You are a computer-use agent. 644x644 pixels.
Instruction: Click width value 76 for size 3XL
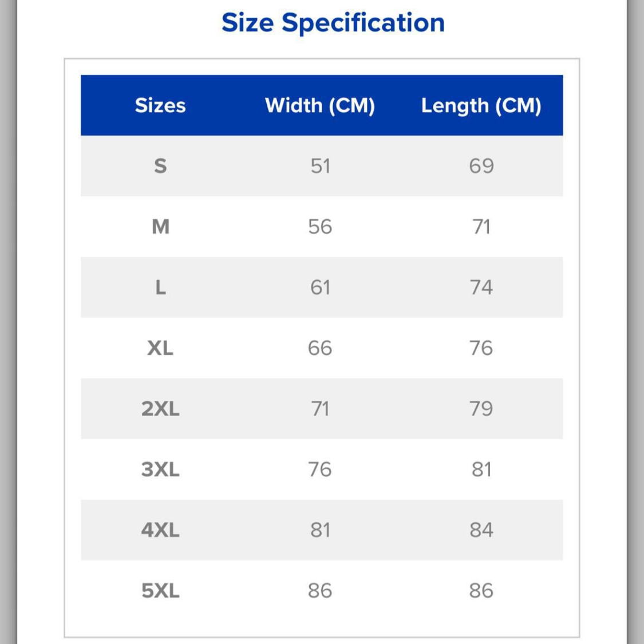(320, 469)
